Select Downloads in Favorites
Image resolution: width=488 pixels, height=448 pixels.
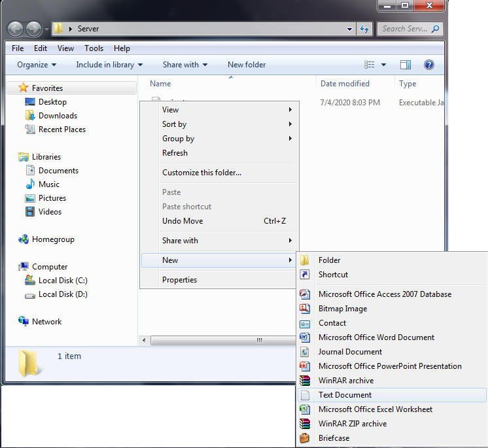pyautogui.click(x=58, y=115)
